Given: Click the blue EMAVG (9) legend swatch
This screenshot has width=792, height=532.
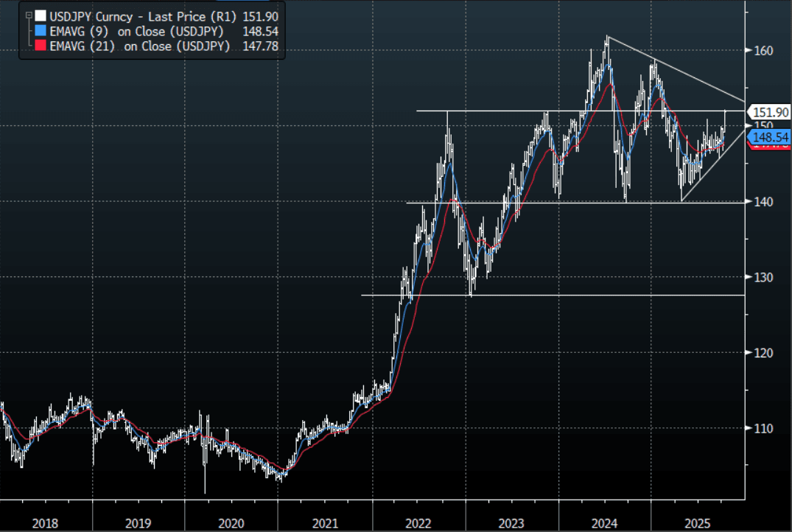Looking at the screenshot, I should pos(41,31).
